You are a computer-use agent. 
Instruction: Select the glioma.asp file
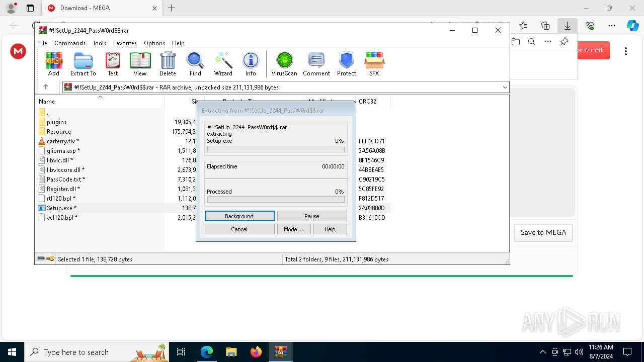(63, 151)
